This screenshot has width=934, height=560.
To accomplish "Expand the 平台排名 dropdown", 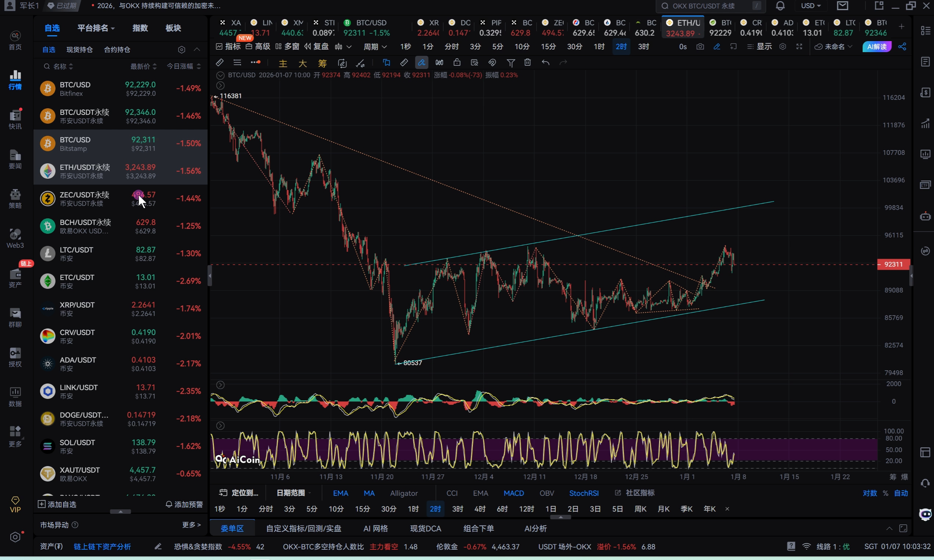I will pos(96,28).
